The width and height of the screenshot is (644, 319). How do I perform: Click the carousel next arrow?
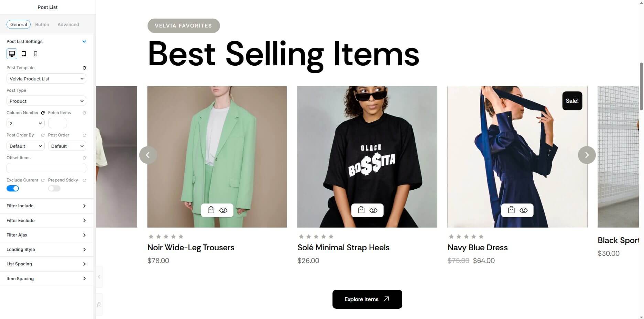pos(587,155)
